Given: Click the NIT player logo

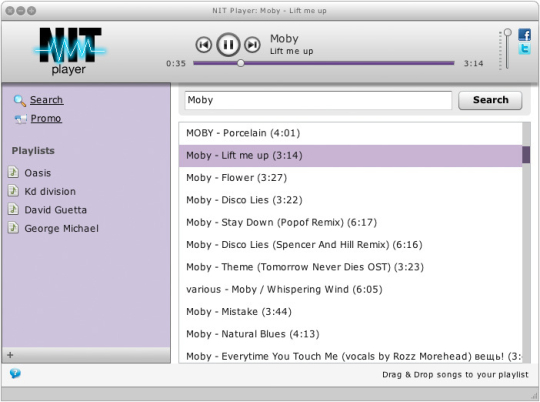Looking at the screenshot, I should [x=70, y=51].
